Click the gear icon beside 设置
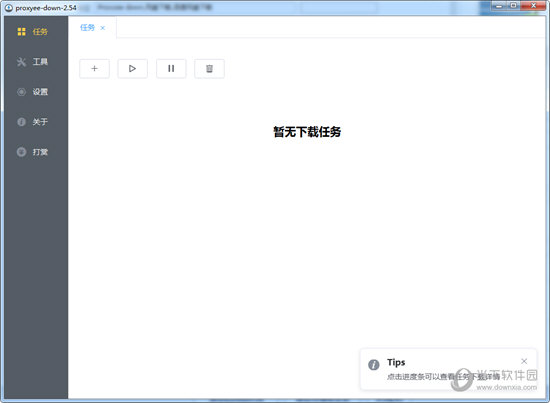The height and width of the screenshot is (403, 550). (x=21, y=92)
